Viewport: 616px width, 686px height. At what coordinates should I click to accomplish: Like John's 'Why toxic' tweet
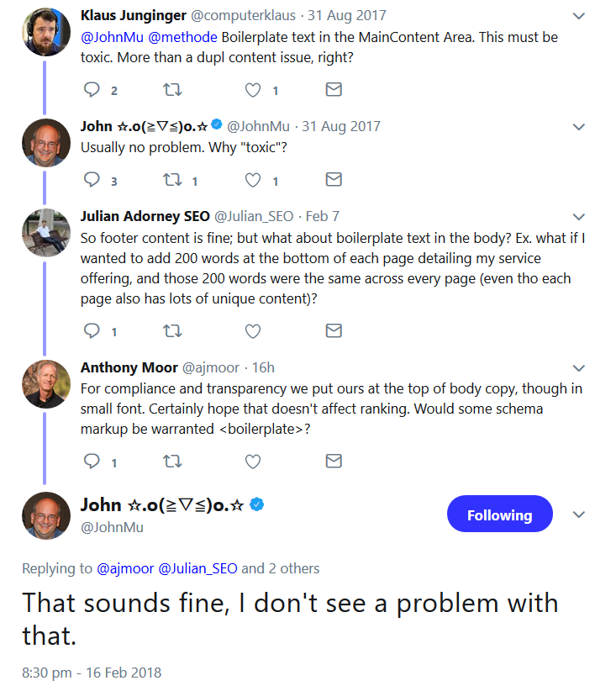tap(253, 179)
